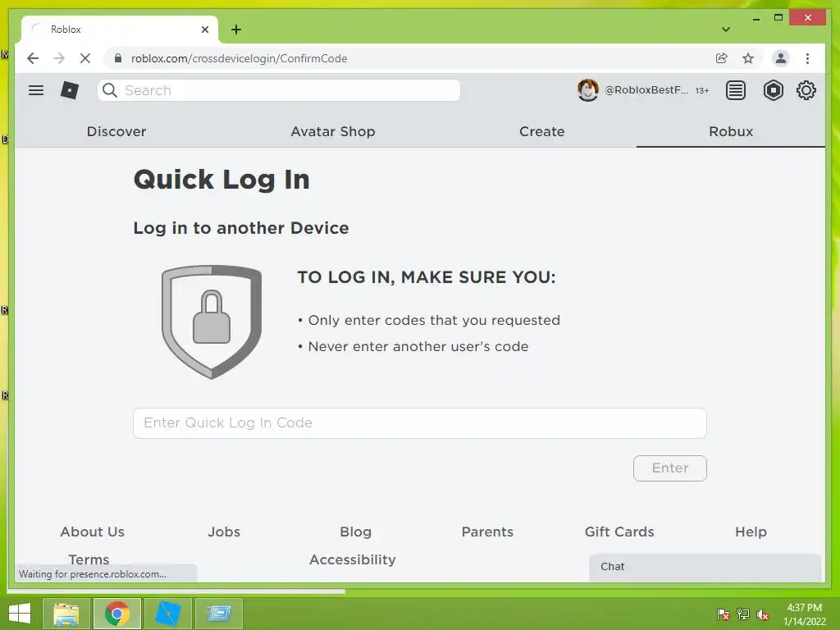Open the Robux tab
This screenshot has width=840, height=630.
pyautogui.click(x=731, y=131)
